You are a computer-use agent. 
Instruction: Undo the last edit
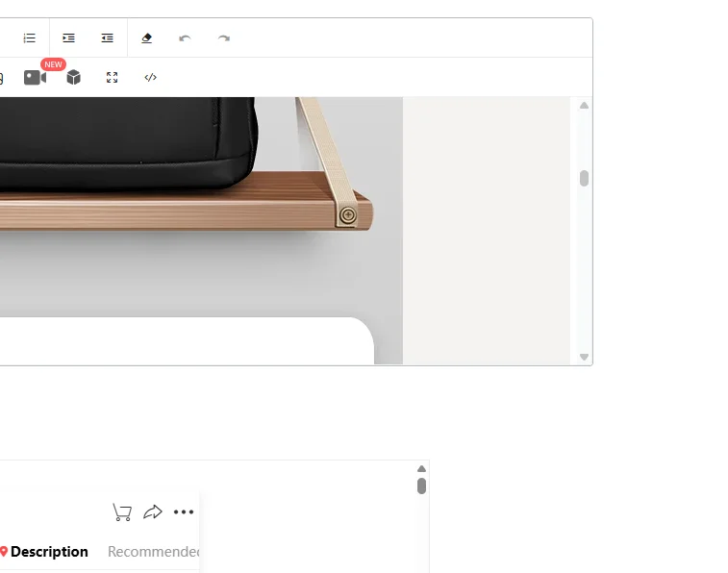(185, 38)
